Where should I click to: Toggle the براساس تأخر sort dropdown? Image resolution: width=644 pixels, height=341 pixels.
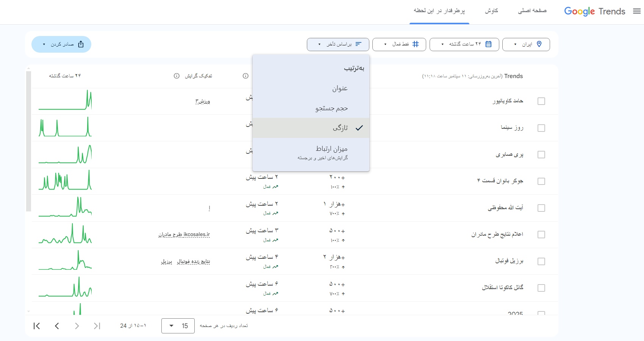pos(338,44)
